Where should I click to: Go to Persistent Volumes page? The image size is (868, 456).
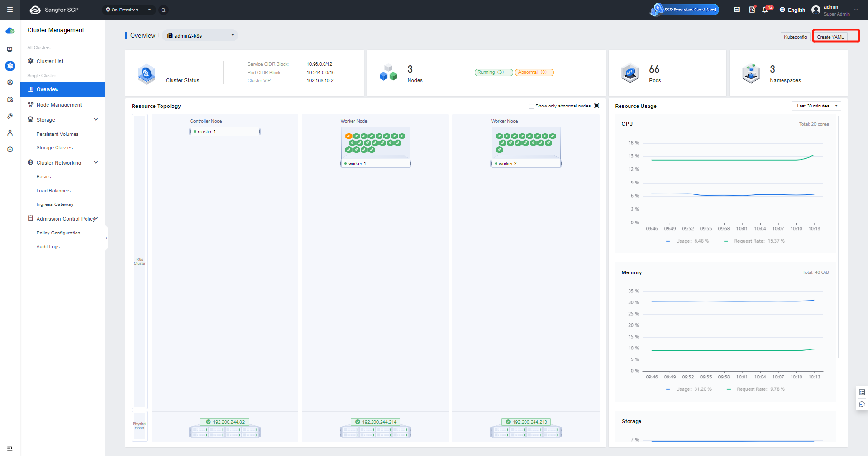pyautogui.click(x=57, y=134)
